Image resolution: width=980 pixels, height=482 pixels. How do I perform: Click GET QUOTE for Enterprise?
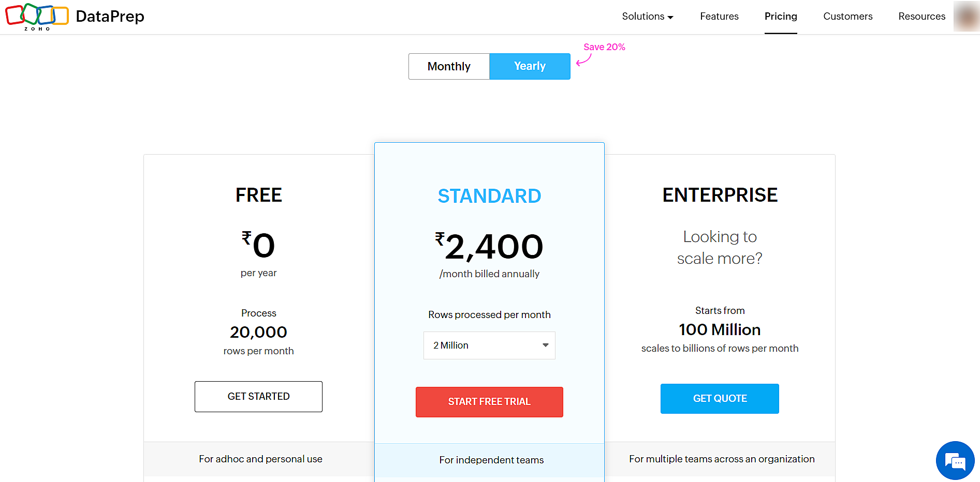[x=720, y=399]
